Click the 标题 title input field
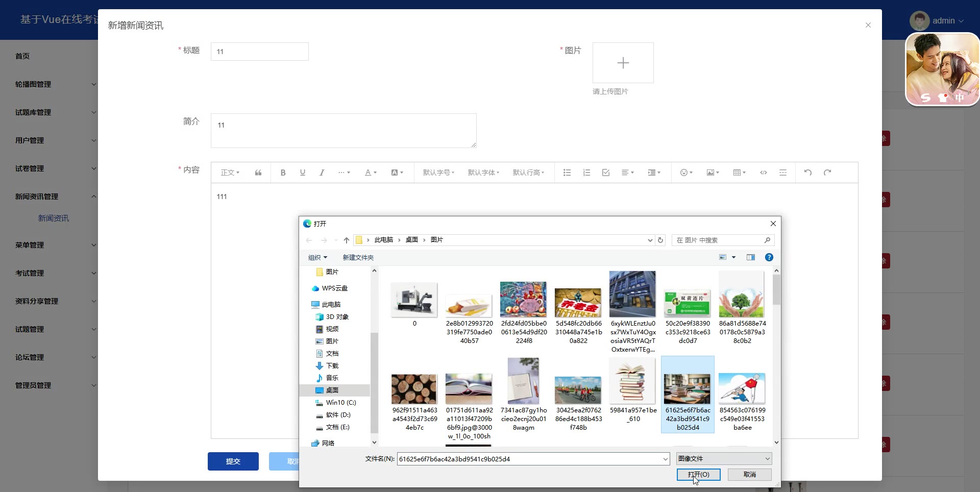The width and height of the screenshot is (980, 492). click(259, 52)
